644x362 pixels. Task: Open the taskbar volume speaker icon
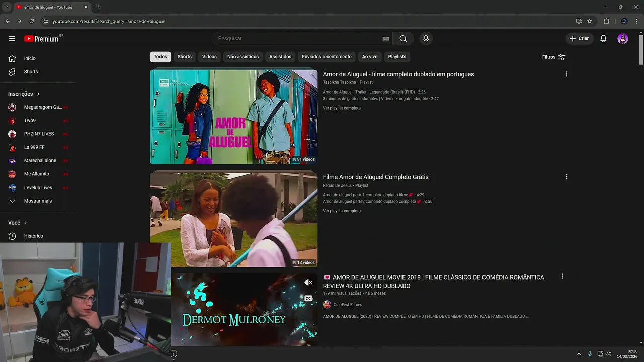pos(608,354)
